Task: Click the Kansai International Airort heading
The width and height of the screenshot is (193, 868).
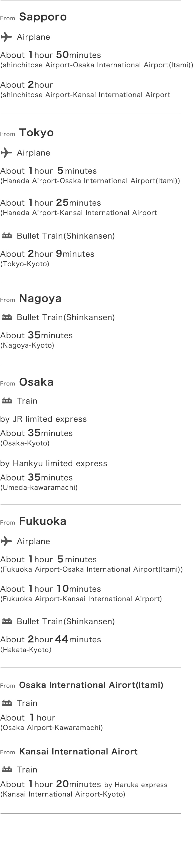Action: click(78, 751)
